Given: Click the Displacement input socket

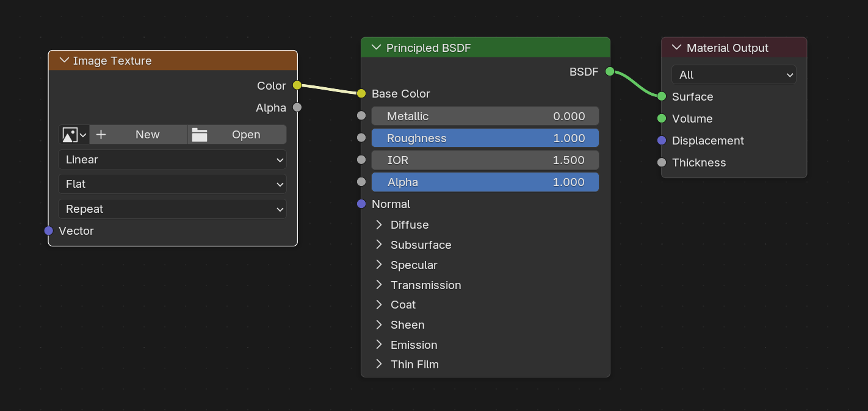Looking at the screenshot, I should 662,140.
